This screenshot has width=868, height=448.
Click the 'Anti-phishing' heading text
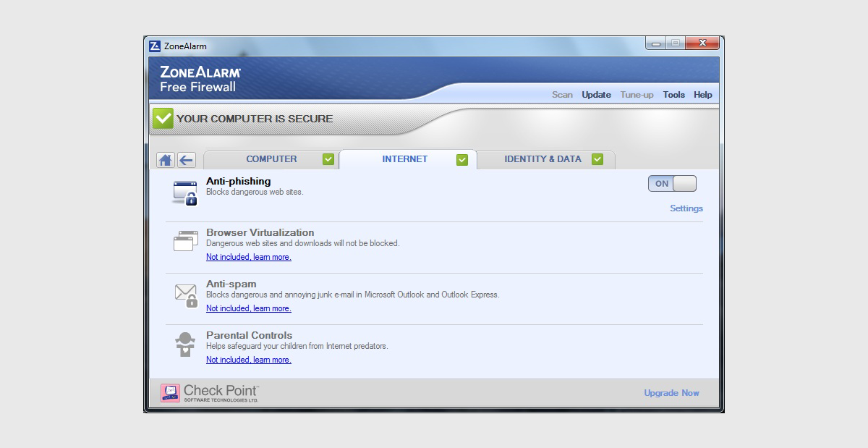pyautogui.click(x=239, y=181)
